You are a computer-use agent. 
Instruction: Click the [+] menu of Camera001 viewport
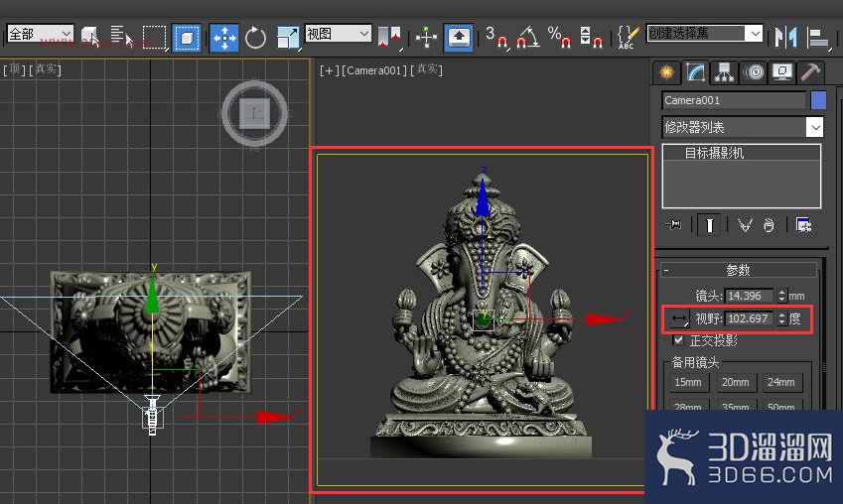[329, 70]
